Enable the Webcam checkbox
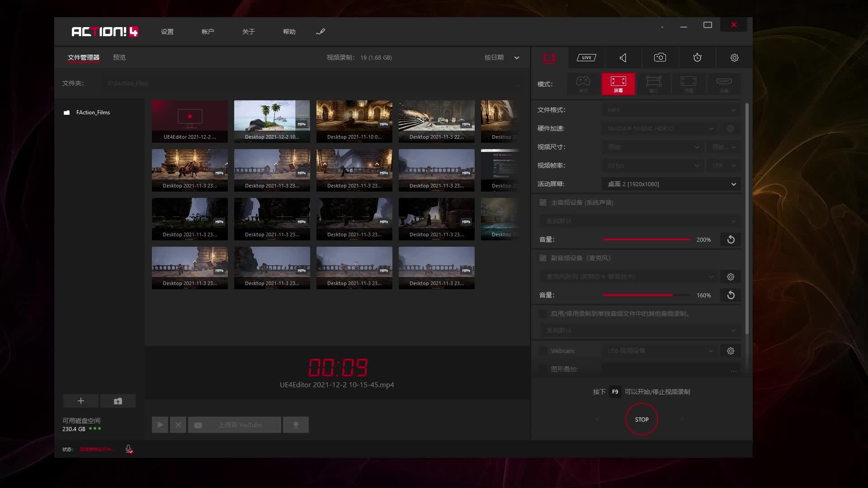Image resolution: width=868 pixels, height=488 pixels. [543, 351]
